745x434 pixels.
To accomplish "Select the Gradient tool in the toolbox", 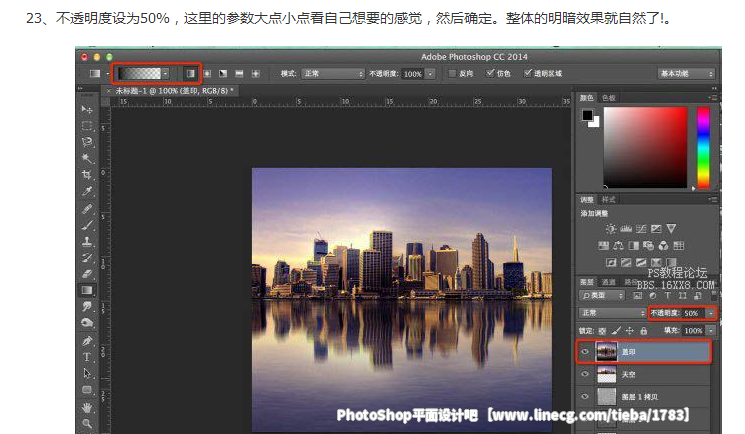I will click(87, 290).
